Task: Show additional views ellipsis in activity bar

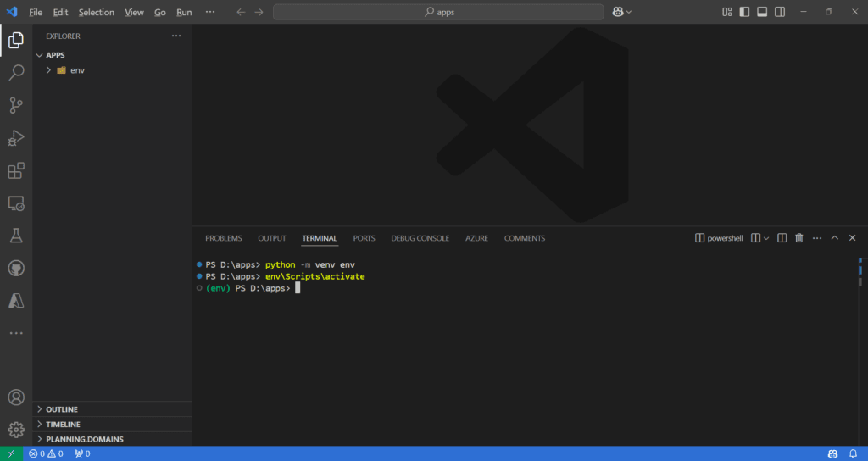Action: point(16,333)
